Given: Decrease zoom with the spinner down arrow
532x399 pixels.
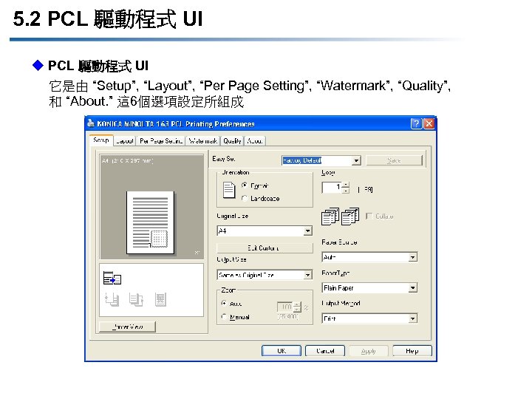Looking at the screenshot, I should coord(297,310).
